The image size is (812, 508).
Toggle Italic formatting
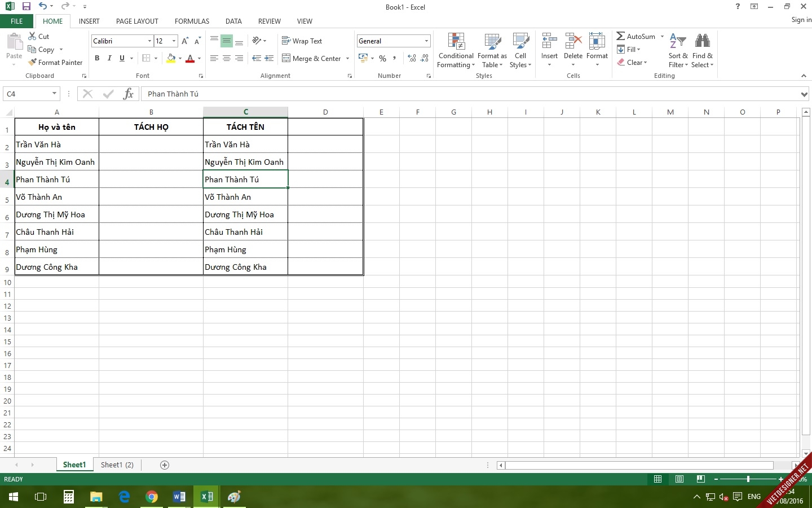[x=109, y=58]
